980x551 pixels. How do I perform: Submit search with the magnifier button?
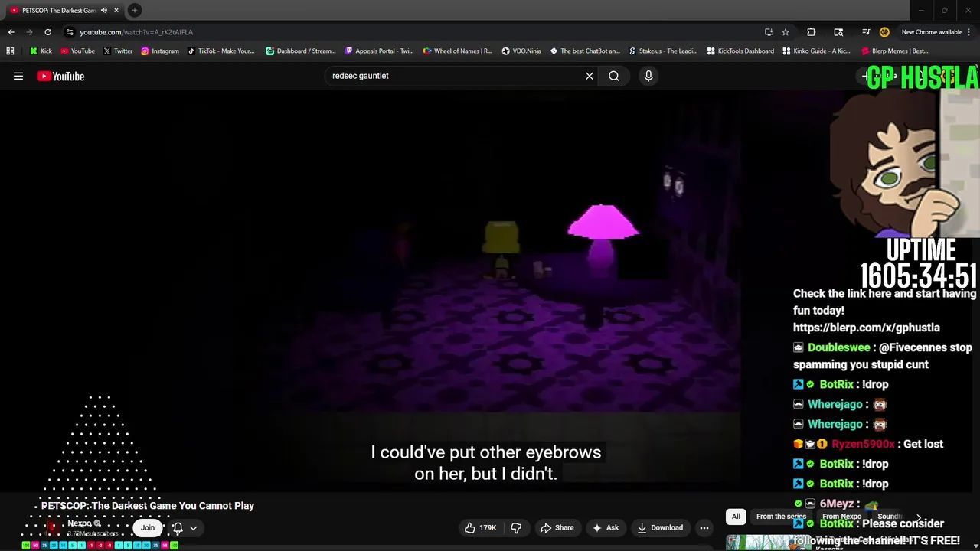pos(614,76)
